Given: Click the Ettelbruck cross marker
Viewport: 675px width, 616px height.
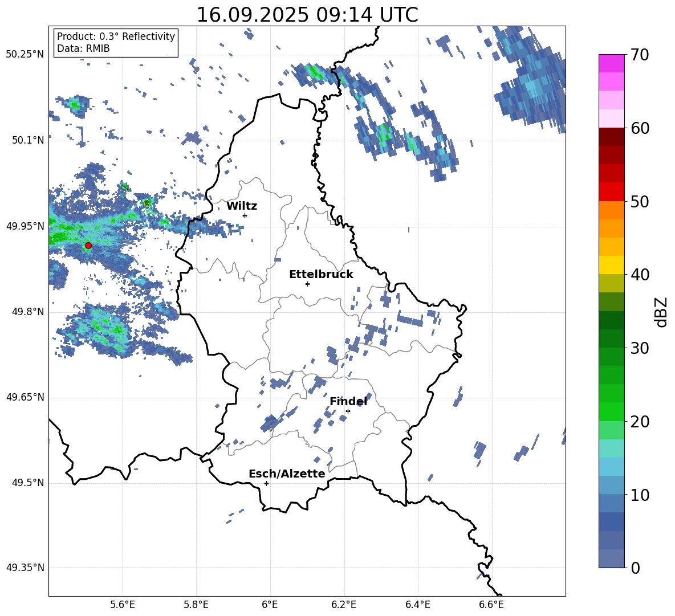Looking at the screenshot, I should 307,284.
